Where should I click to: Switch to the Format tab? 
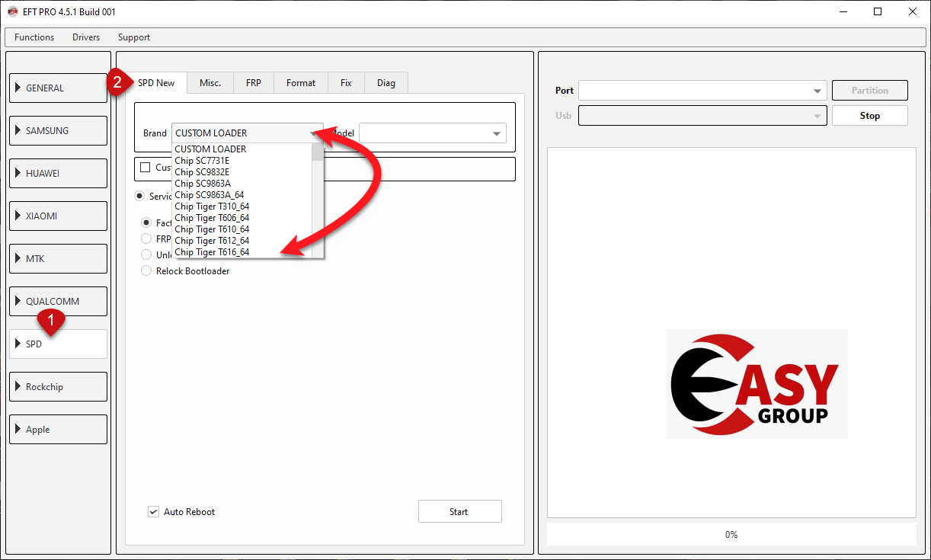(301, 83)
